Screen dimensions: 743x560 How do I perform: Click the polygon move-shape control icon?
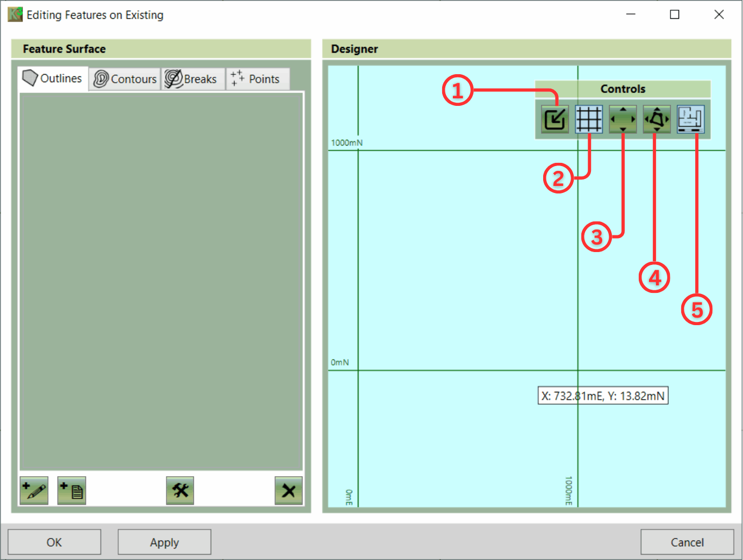(x=657, y=119)
